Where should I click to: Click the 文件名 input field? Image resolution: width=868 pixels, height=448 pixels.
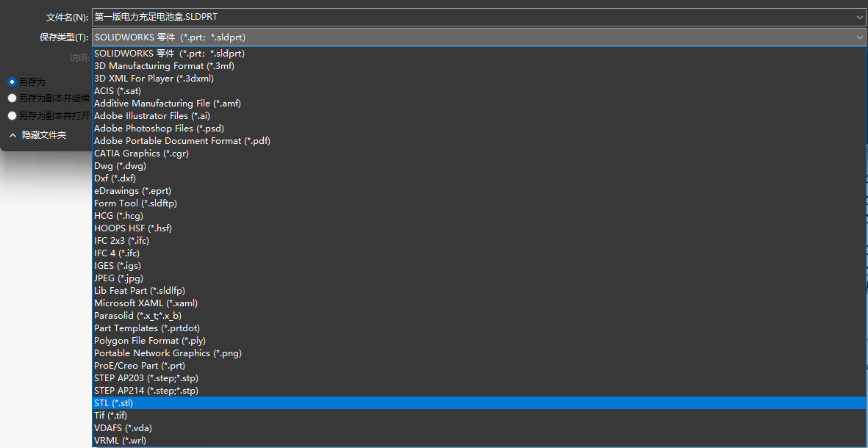[478, 17]
